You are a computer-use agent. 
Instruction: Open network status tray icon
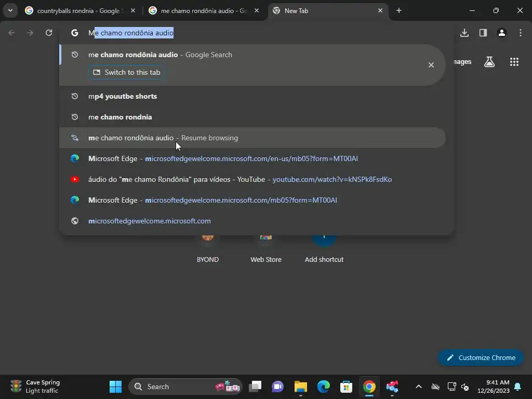[x=451, y=387]
